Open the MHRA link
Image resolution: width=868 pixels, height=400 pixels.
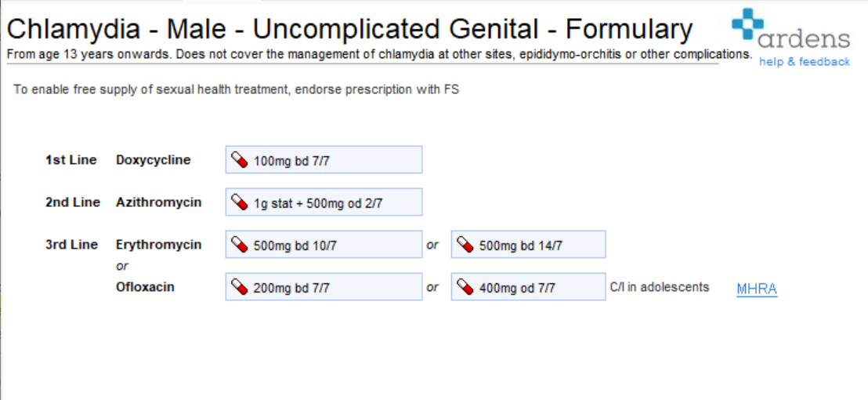tap(757, 289)
